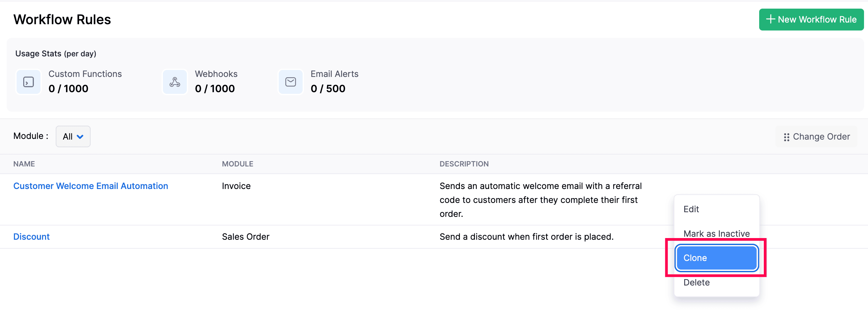Click the Usage Stats (per day) heading
The image size is (868, 313).
pyautogui.click(x=56, y=54)
